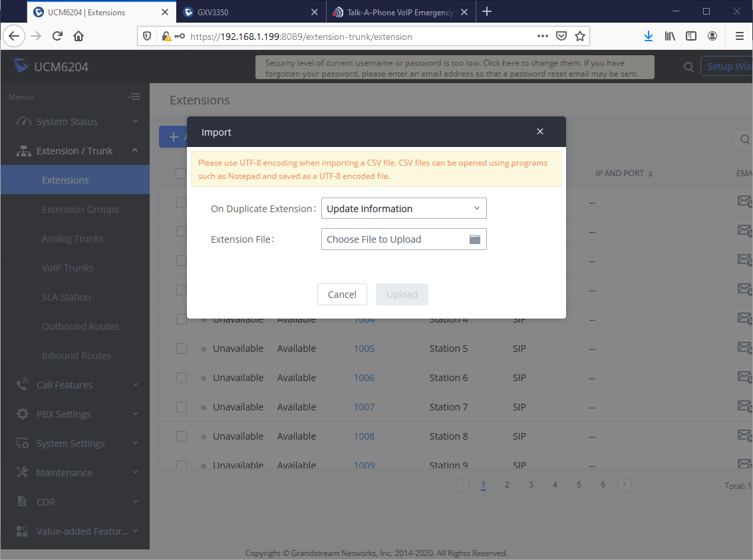This screenshot has width=753, height=560.
Task: Click email icon for Station 8 row
Action: tap(745, 435)
